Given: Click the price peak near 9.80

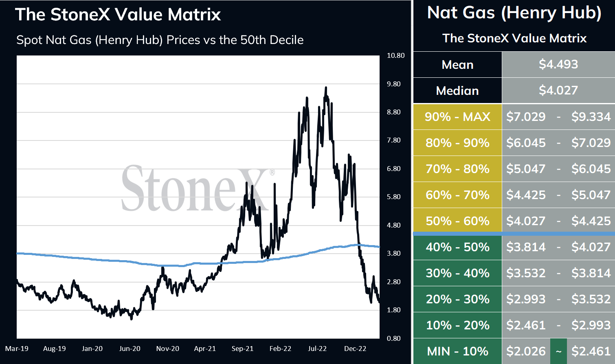Looking at the screenshot, I should pyautogui.click(x=325, y=88).
